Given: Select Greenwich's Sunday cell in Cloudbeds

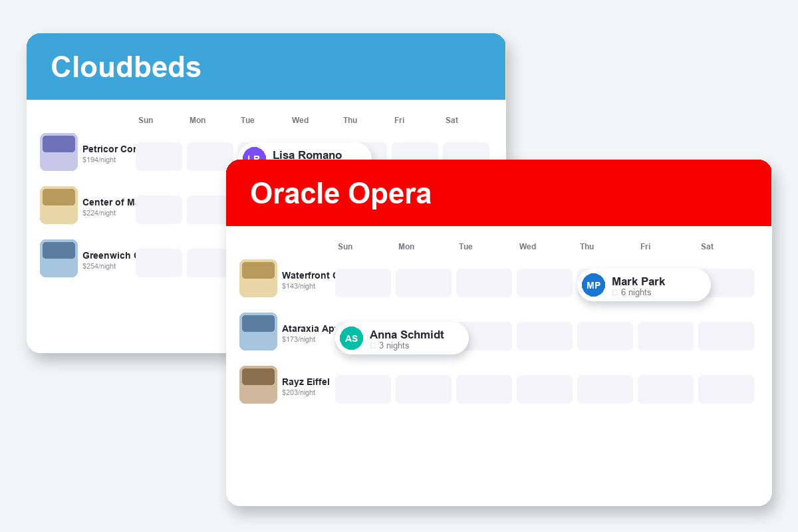Looking at the screenshot, I should [x=159, y=263].
